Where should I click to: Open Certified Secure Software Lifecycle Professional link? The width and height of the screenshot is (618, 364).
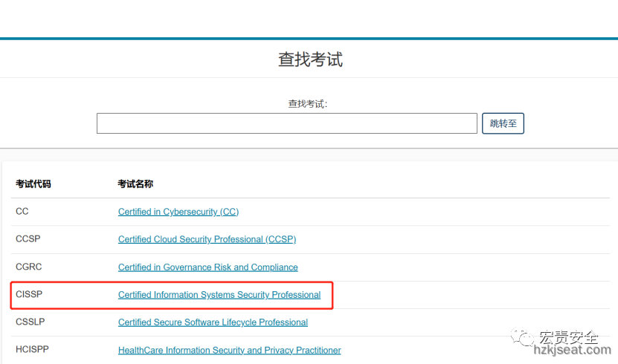(x=213, y=322)
